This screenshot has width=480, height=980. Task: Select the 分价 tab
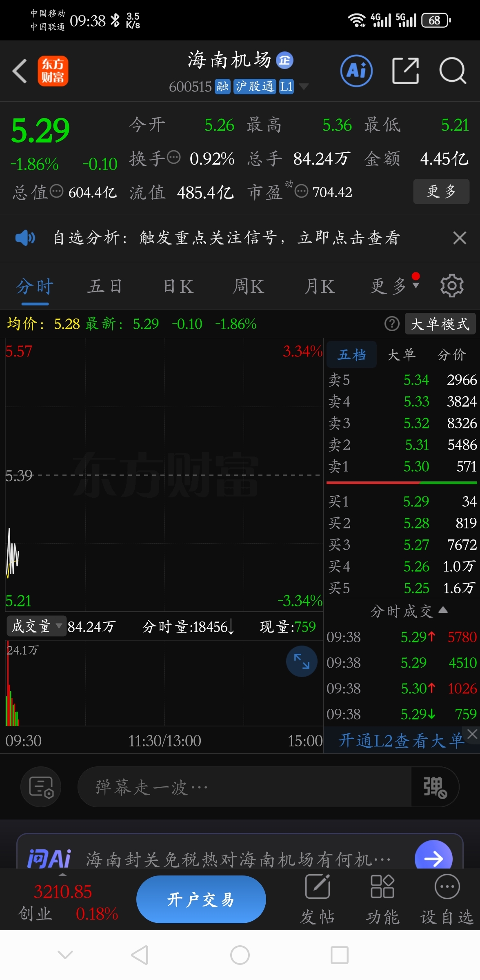click(452, 354)
